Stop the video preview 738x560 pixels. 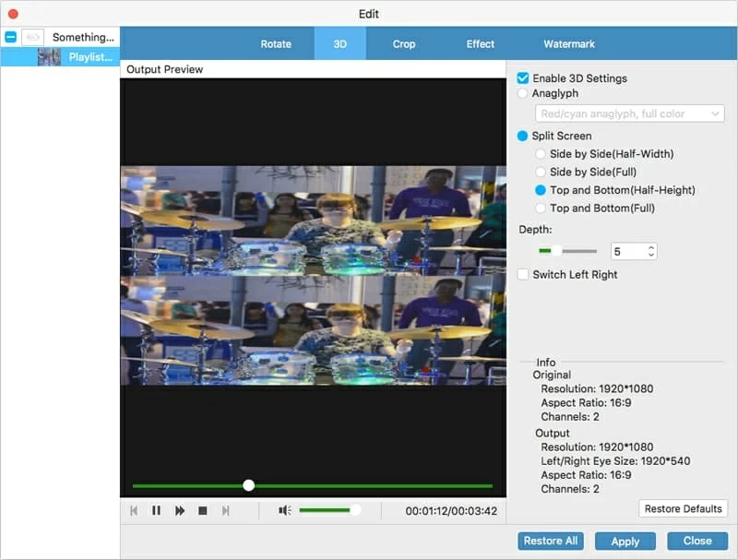[x=202, y=510]
